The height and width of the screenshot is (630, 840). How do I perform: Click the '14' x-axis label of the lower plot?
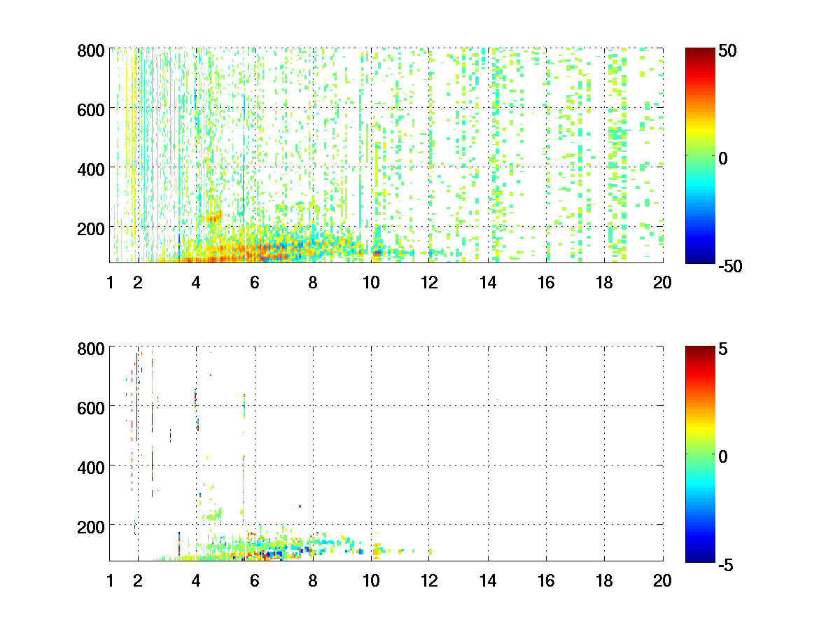[488, 580]
